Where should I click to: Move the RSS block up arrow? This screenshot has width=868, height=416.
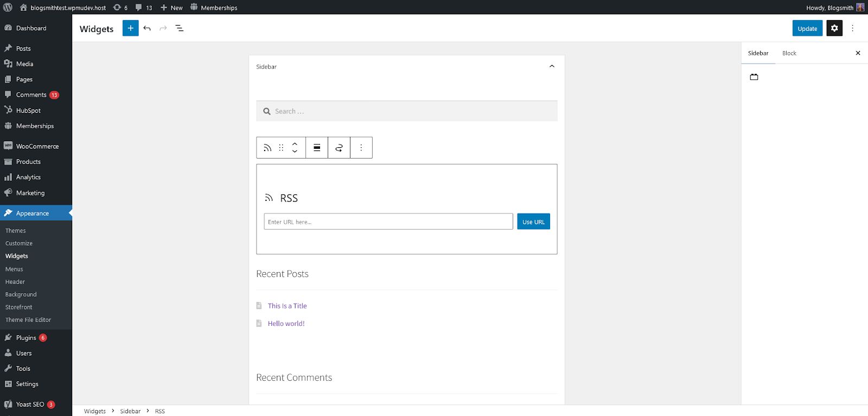(x=295, y=144)
